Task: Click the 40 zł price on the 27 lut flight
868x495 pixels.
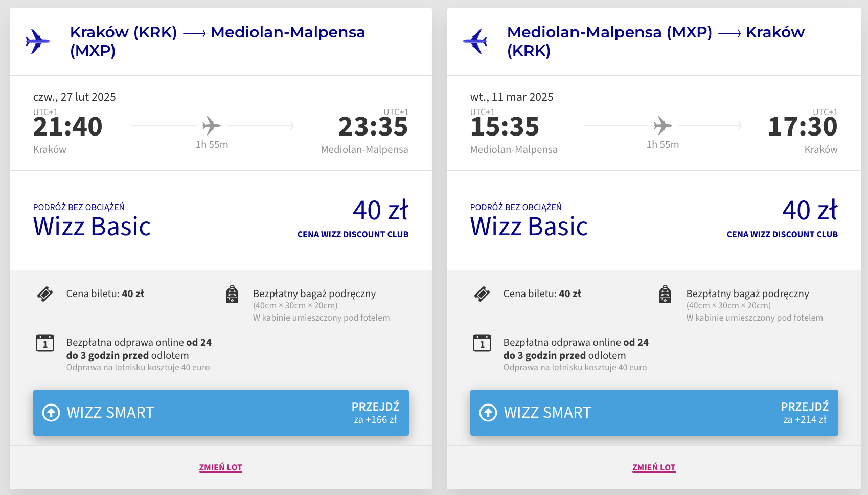Action: click(x=380, y=210)
